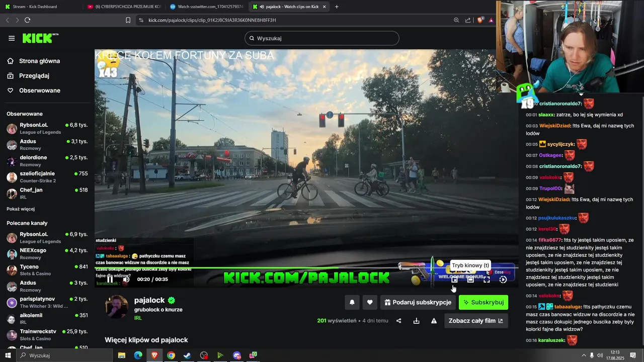644x362 pixels.
Task: Seek on the green video progress bar
Action: pos(306,268)
